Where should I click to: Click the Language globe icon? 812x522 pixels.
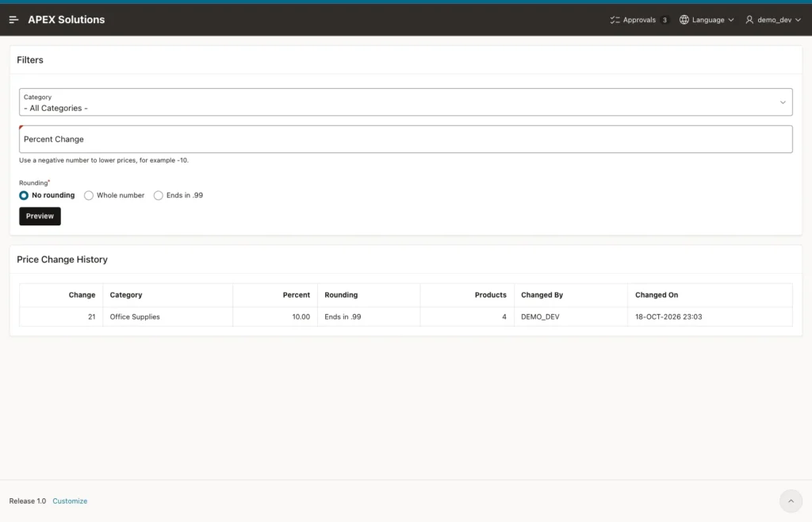(684, 20)
